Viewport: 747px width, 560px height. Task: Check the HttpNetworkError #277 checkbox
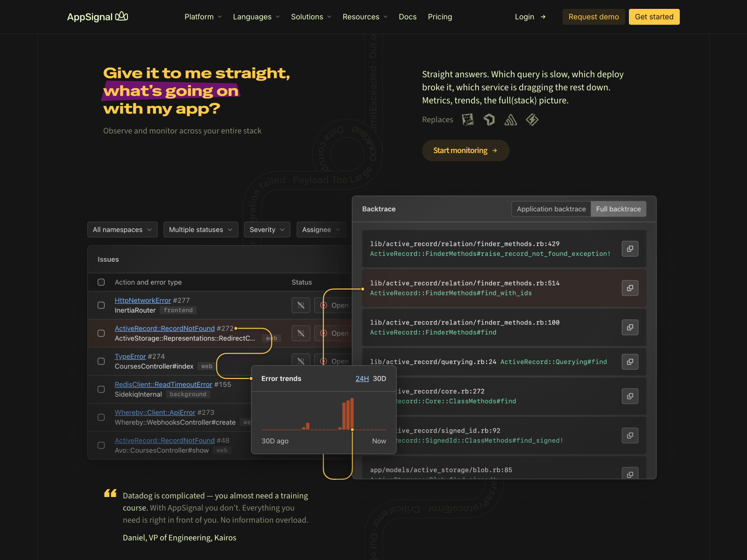coord(101,305)
